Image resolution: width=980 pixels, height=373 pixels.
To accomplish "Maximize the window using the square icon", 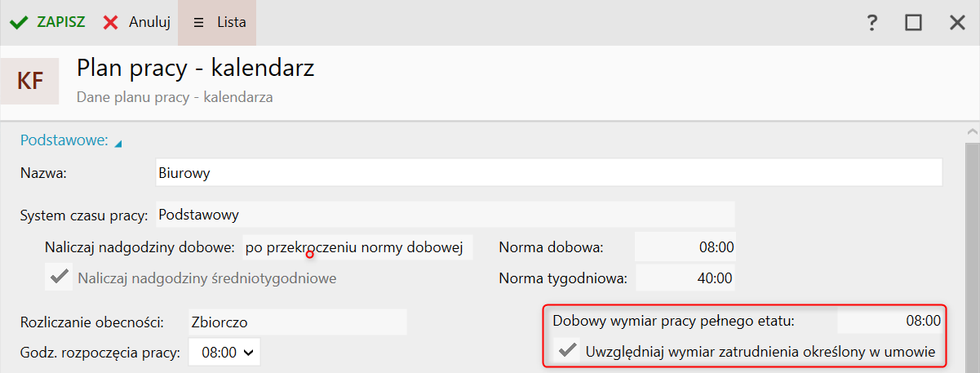I will click(913, 23).
